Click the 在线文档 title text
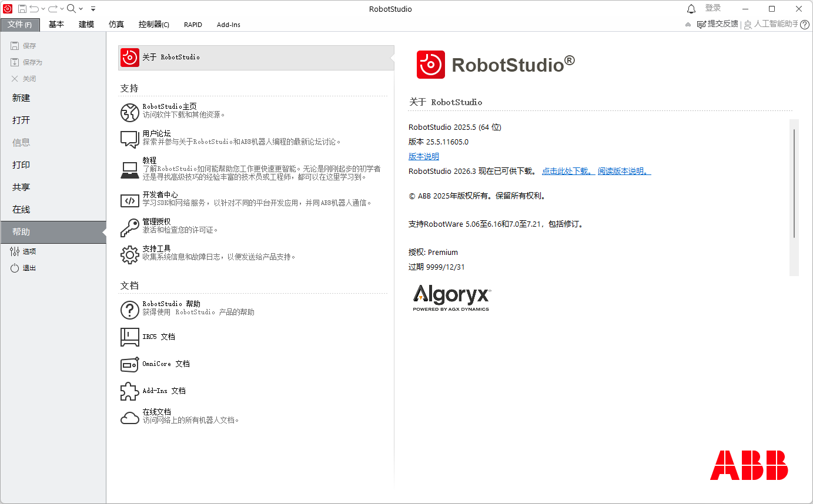This screenshot has width=813, height=504. click(x=156, y=412)
